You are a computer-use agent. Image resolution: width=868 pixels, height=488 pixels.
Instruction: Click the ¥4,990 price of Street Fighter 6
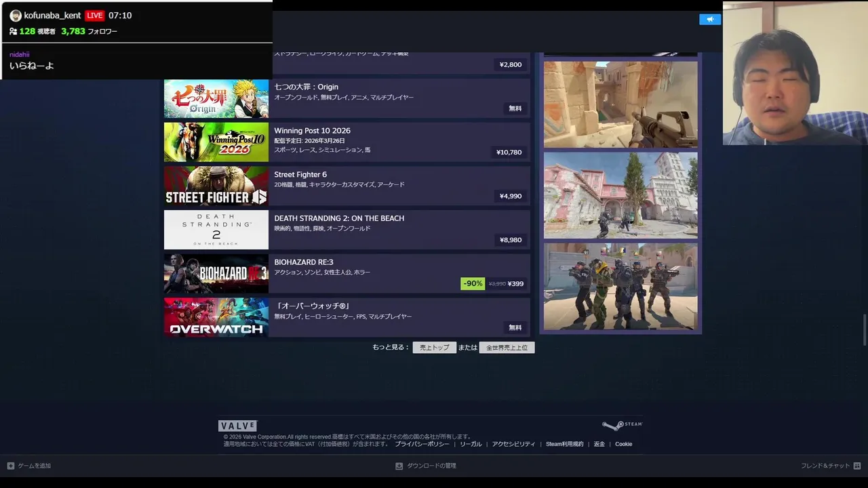[511, 196]
